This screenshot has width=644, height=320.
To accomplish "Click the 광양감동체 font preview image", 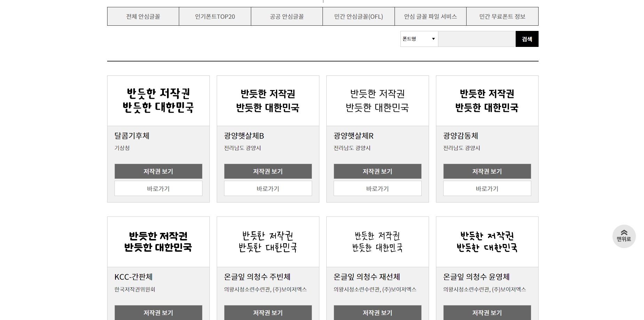I will pos(487,101).
